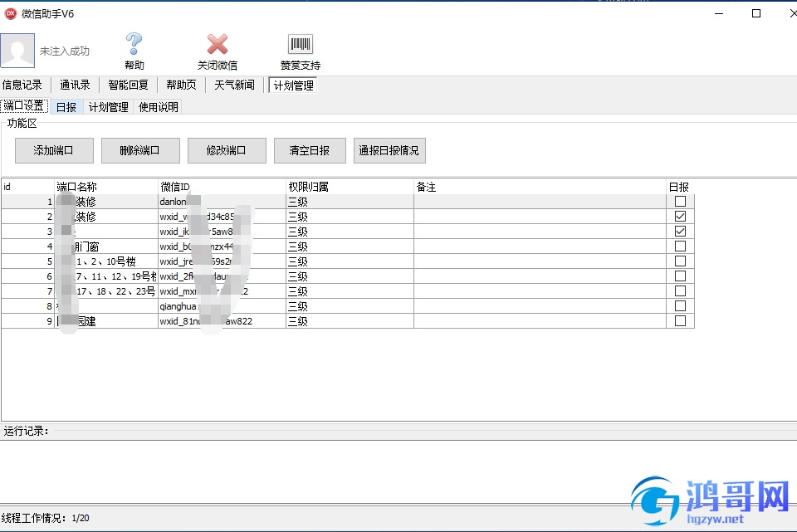Enable 日报 checkbox for row 8
Screen dimensions: 797x532
680,306
